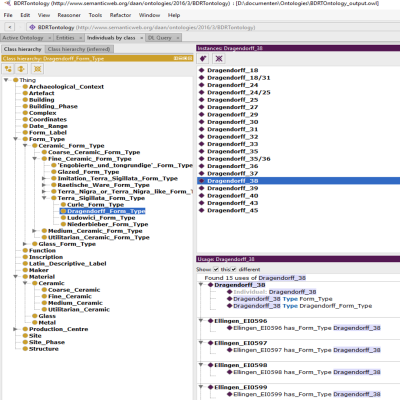This screenshot has width=400, height=400.
Task: Close the Entities tab
Action: 80,38
